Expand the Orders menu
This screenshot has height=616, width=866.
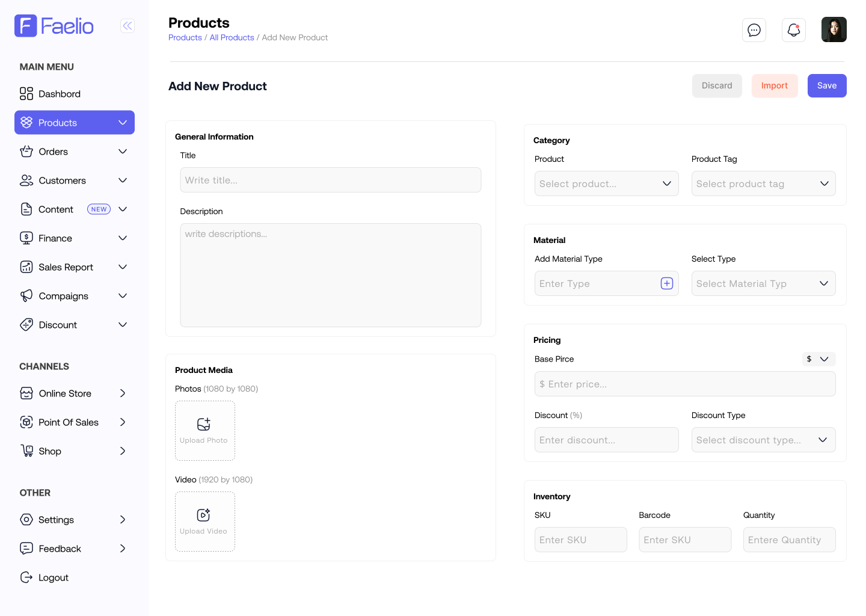click(x=74, y=152)
